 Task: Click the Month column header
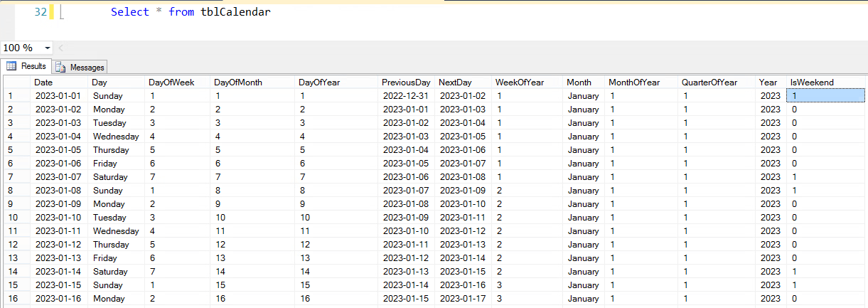point(585,83)
